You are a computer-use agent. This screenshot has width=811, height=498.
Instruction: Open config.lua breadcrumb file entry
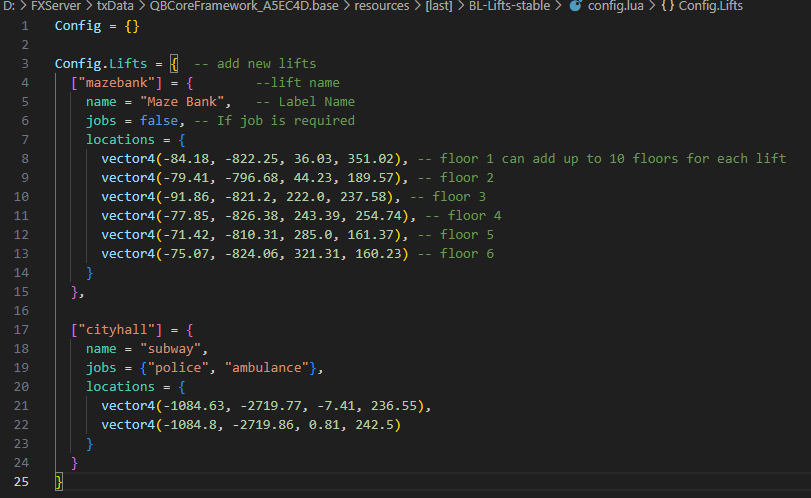point(615,6)
